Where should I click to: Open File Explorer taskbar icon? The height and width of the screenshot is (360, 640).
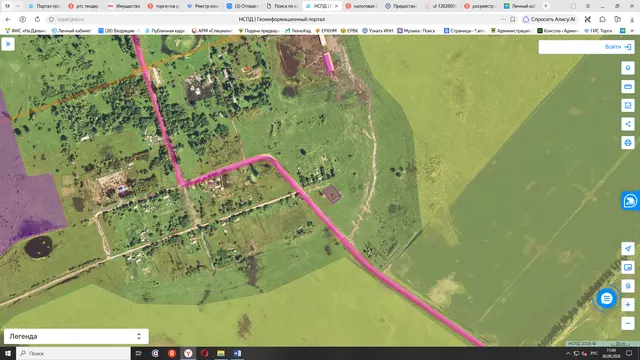pos(221,353)
